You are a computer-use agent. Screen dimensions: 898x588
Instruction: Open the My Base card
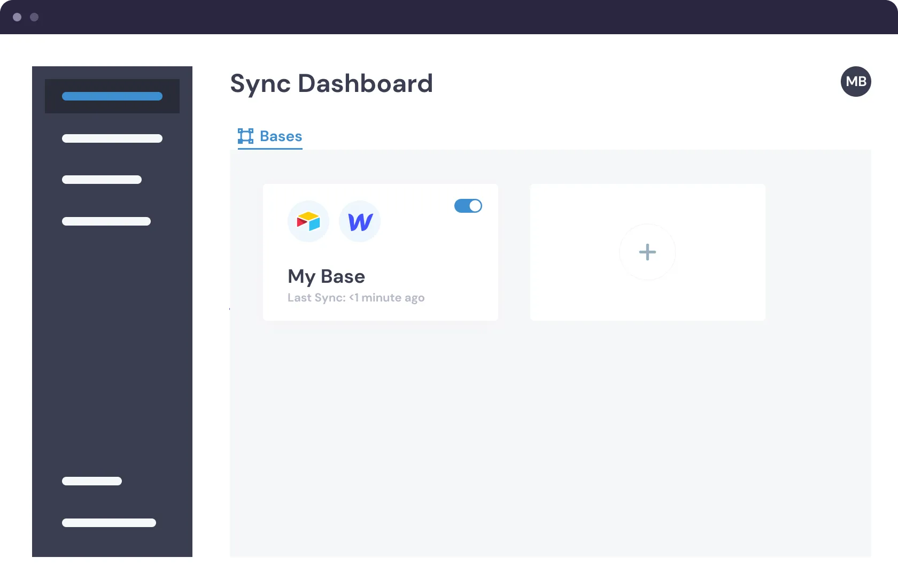pos(380,252)
